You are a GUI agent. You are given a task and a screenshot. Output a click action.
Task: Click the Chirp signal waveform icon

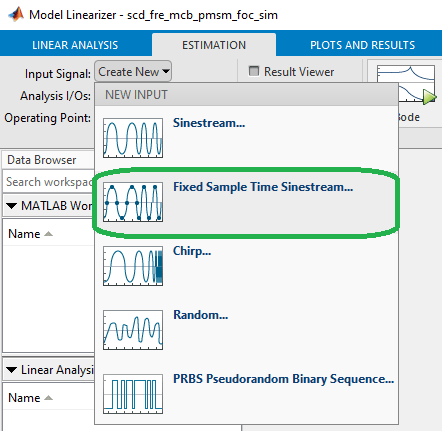133,266
